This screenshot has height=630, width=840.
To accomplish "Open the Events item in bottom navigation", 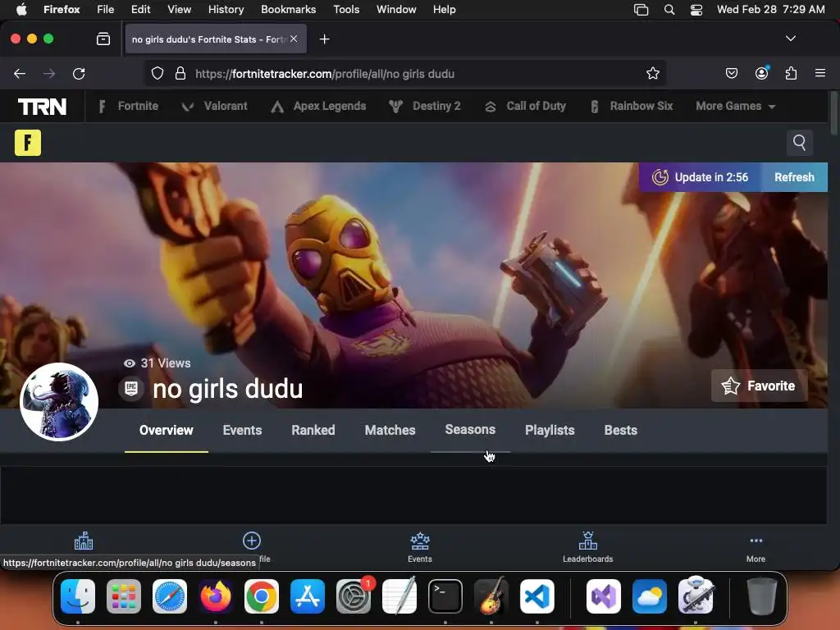I will (x=420, y=547).
